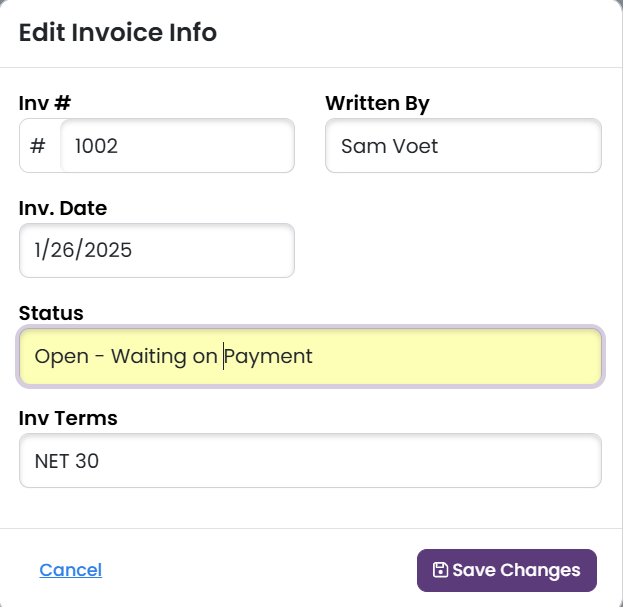Place cursor on the word 'Payment' in Status
The image size is (623, 607).
tap(269, 356)
